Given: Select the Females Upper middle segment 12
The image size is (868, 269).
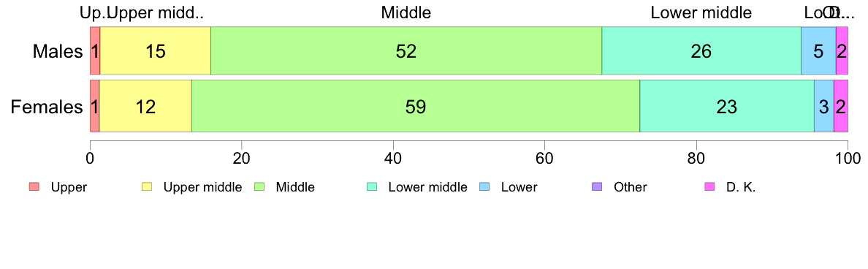Looking at the screenshot, I should (145, 106).
